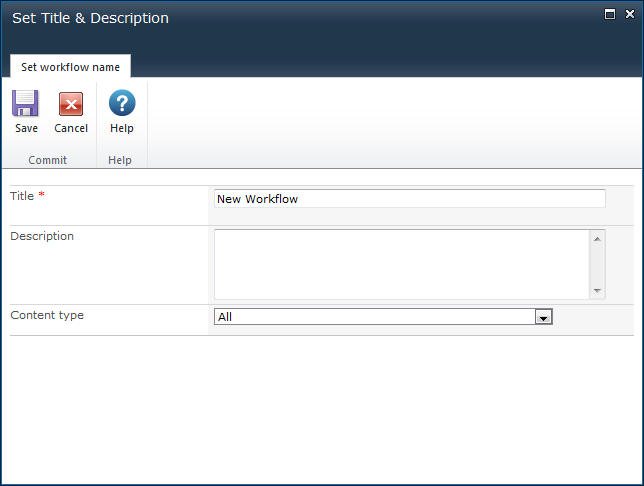Open Help with the question mark icon
This screenshot has width=644, height=486.
pyautogui.click(x=122, y=103)
